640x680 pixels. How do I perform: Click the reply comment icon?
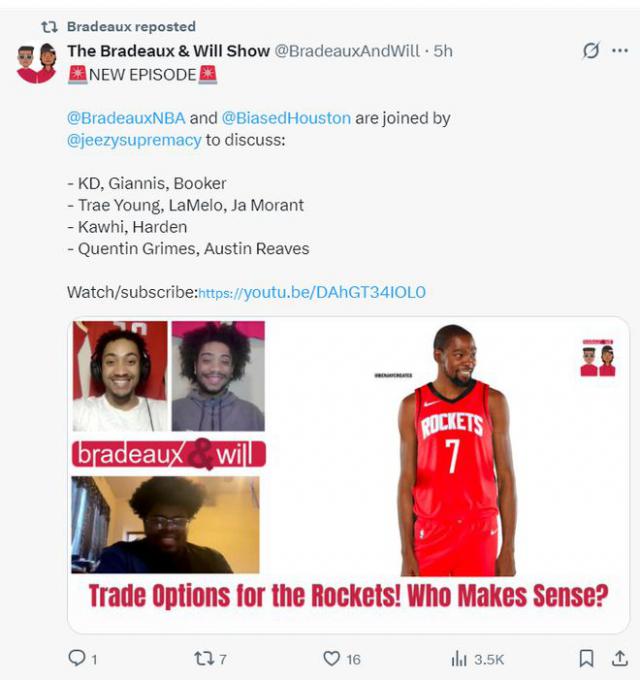[x=77, y=658]
